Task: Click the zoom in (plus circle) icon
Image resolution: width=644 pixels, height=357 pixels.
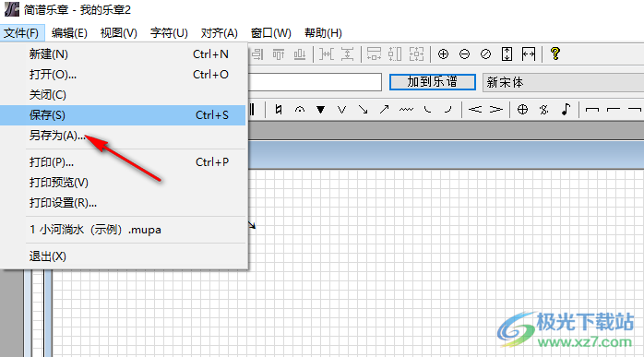Action: coord(443,54)
